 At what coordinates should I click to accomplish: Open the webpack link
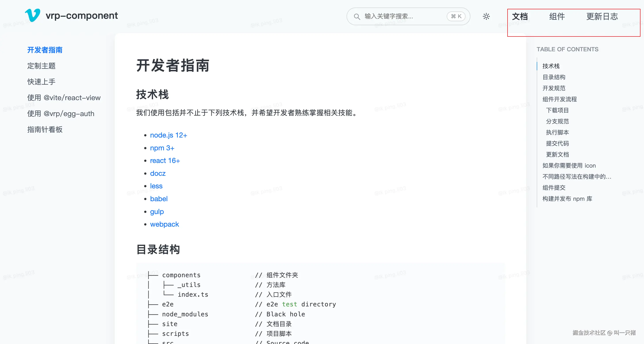(x=164, y=224)
